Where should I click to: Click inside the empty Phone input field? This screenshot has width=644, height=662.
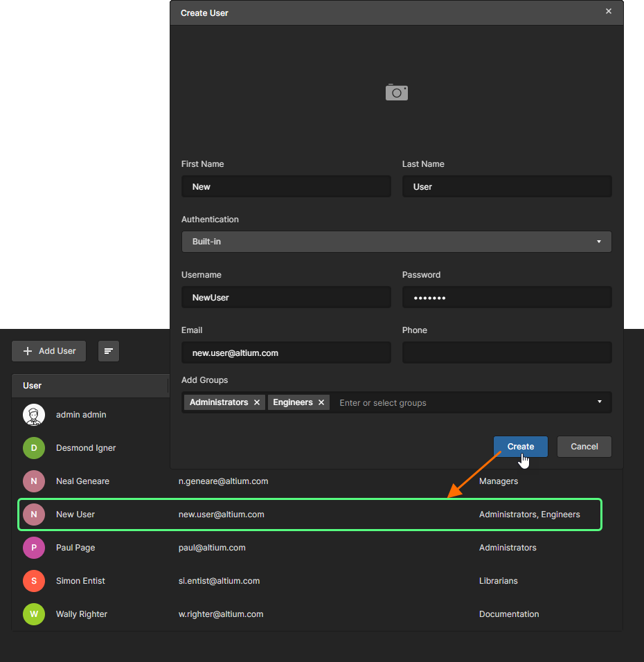pyautogui.click(x=507, y=352)
